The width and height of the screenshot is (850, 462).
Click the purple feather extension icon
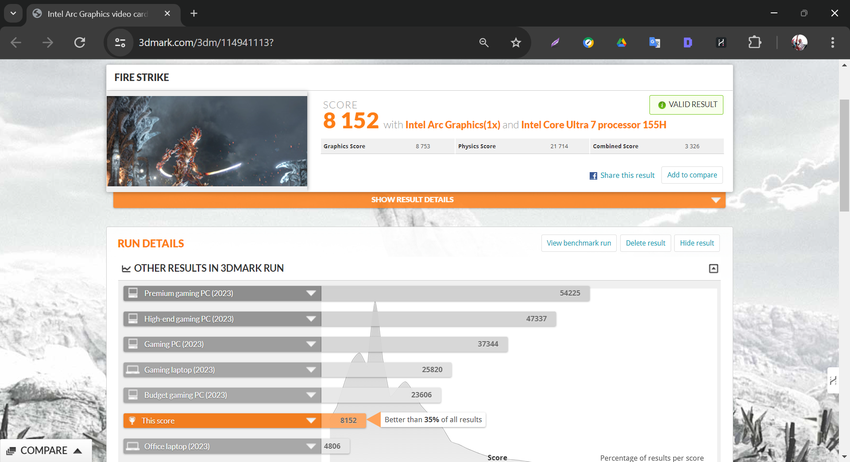pos(555,43)
